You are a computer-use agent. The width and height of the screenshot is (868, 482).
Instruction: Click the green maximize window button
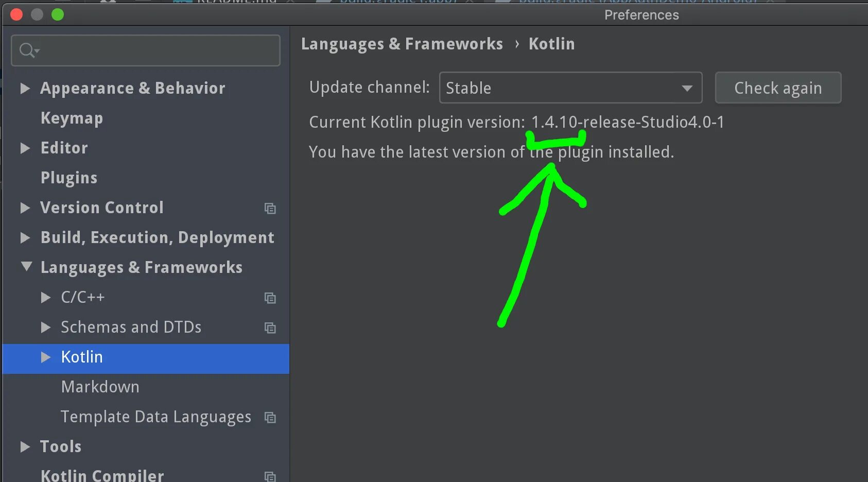[x=58, y=15]
